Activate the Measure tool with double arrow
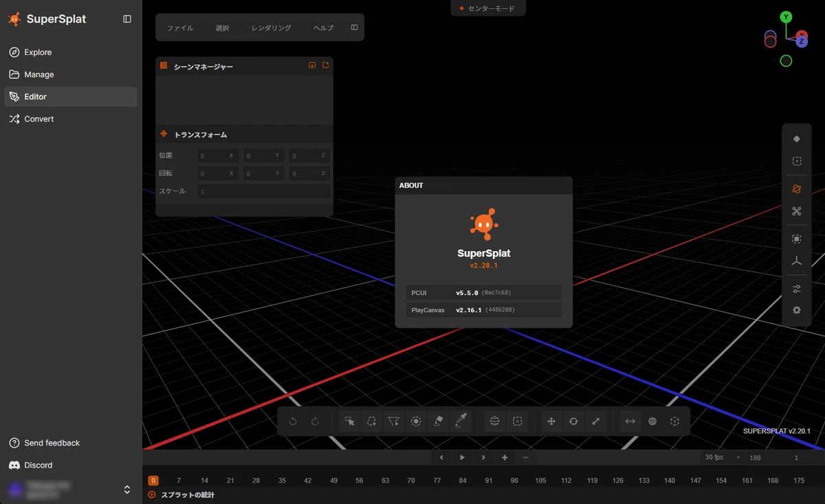 [630, 421]
